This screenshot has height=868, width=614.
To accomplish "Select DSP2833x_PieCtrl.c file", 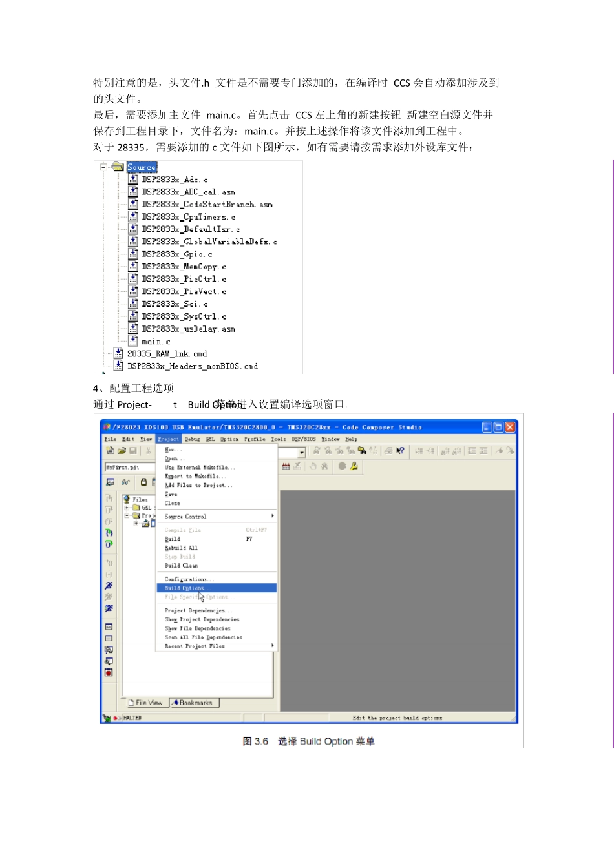I will coord(184,279).
